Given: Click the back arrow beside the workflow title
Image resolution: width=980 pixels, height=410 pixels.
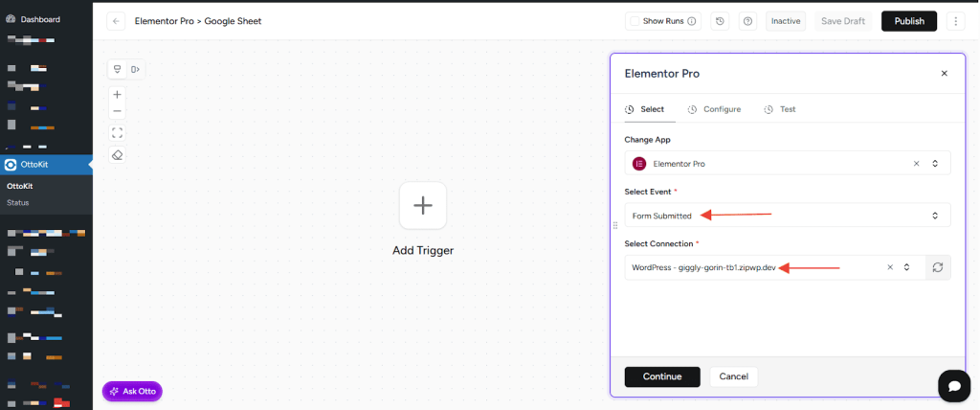Looking at the screenshot, I should coord(116,21).
